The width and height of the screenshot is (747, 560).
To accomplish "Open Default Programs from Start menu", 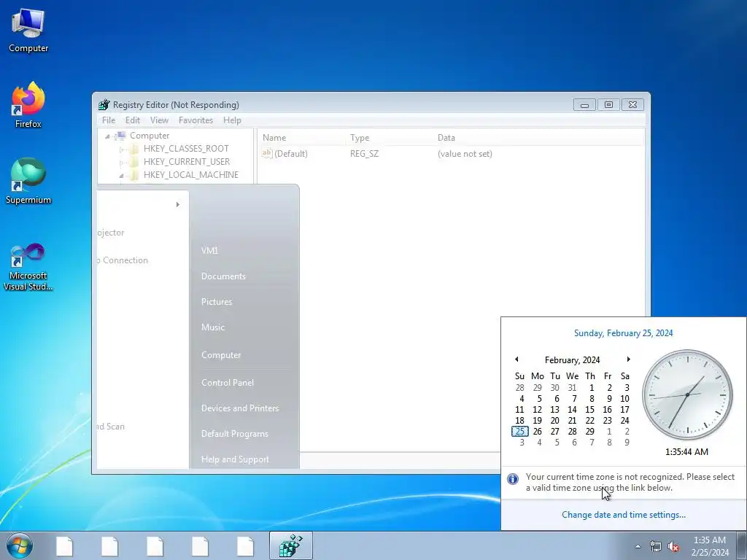I will [235, 434].
